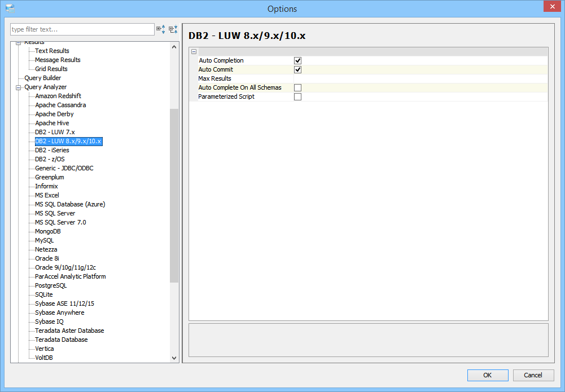This screenshot has width=565, height=392.
Task: Select VoltDB in the tree
Action: (x=44, y=358)
